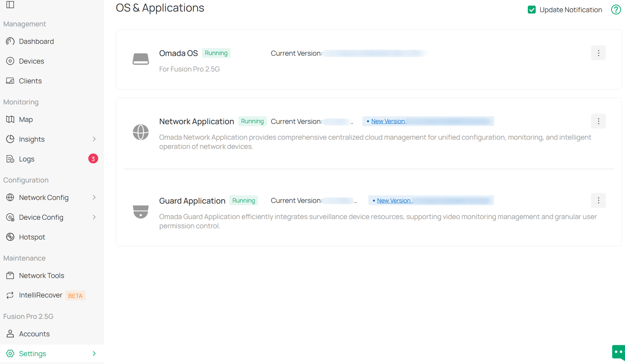Expand the Network Config chevron
Image resolution: width=625 pixels, height=364 pixels.
point(94,197)
